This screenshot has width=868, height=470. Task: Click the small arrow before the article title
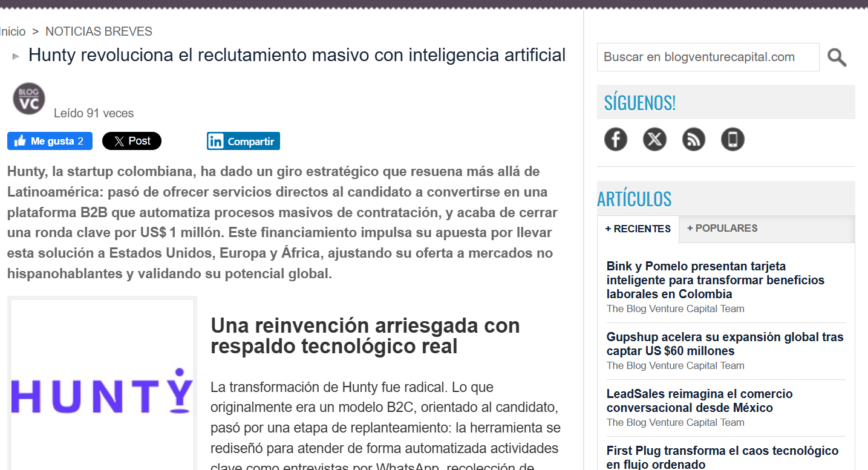16,56
